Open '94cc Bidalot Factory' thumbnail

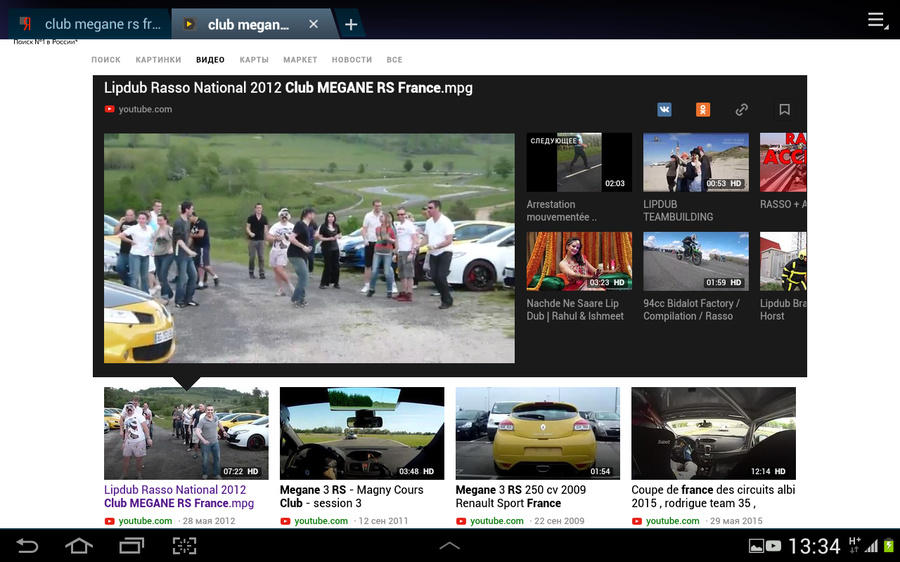(x=696, y=261)
